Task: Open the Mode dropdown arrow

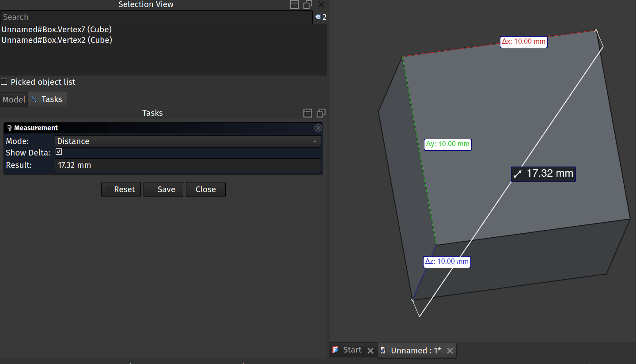Action: (314, 141)
